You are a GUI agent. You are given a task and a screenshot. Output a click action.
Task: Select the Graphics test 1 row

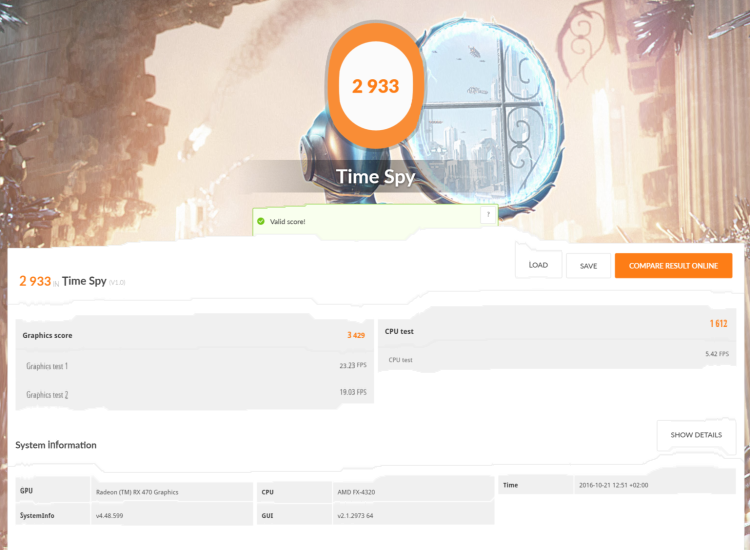coord(195,366)
